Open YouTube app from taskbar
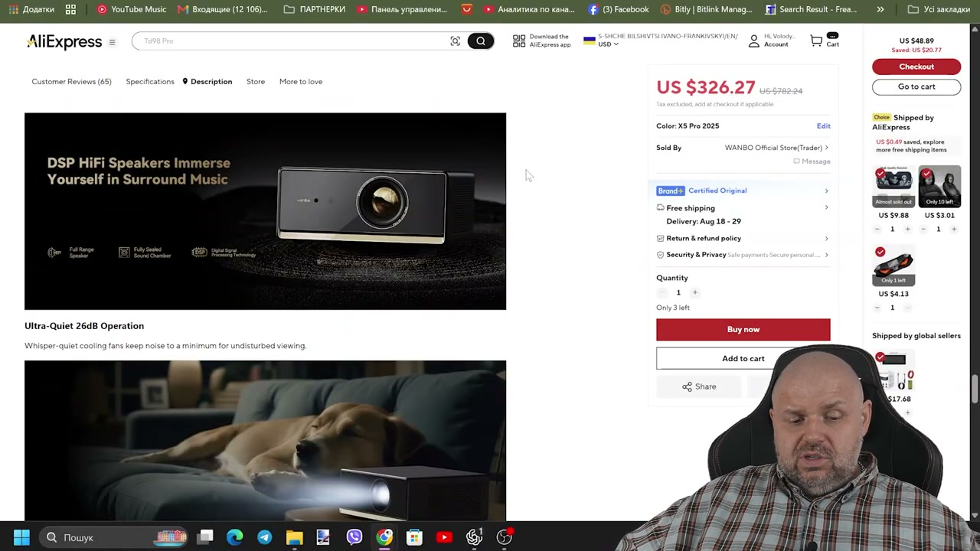980x551 pixels. pyautogui.click(x=444, y=537)
